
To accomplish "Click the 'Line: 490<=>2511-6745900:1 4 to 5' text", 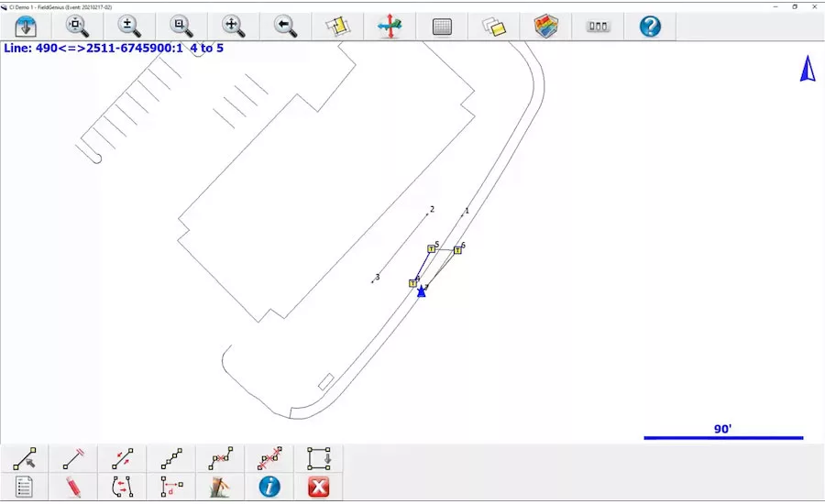I will tap(114, 48).
